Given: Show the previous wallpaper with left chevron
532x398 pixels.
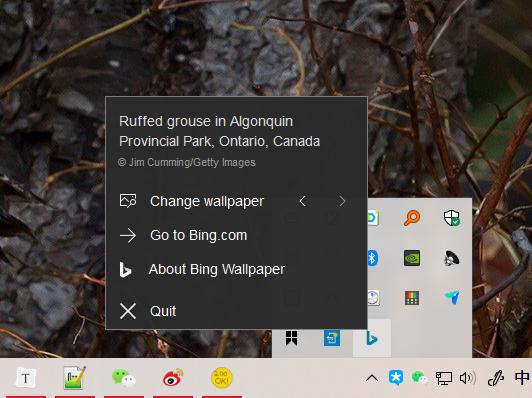Looking at the screenshot, I should pos(303,201).
